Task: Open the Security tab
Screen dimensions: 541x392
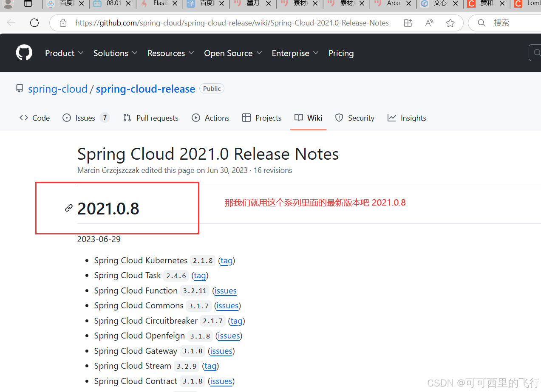Action: pos(354,118)
